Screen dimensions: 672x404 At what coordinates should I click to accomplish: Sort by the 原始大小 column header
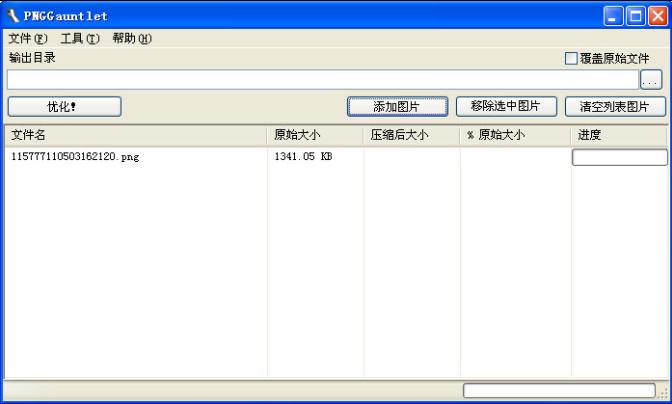[x=315, y=135]
